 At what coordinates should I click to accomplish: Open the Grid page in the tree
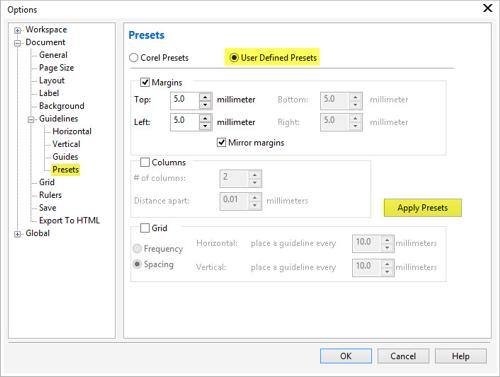coord(47,182)
